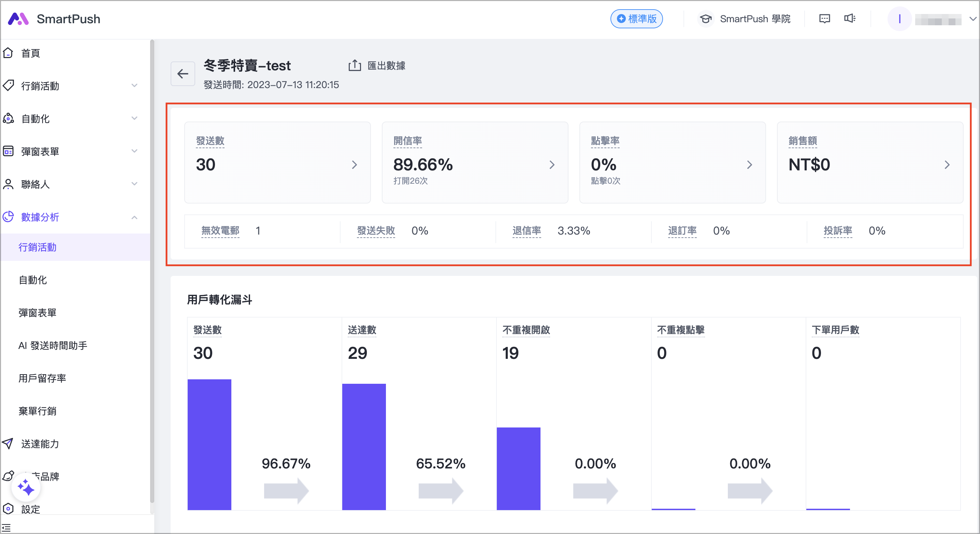Image resolution: width=980 pixels, height=534 pixels.
Task: Open the AI sparkle assistant button
Action: pos(26,488)
